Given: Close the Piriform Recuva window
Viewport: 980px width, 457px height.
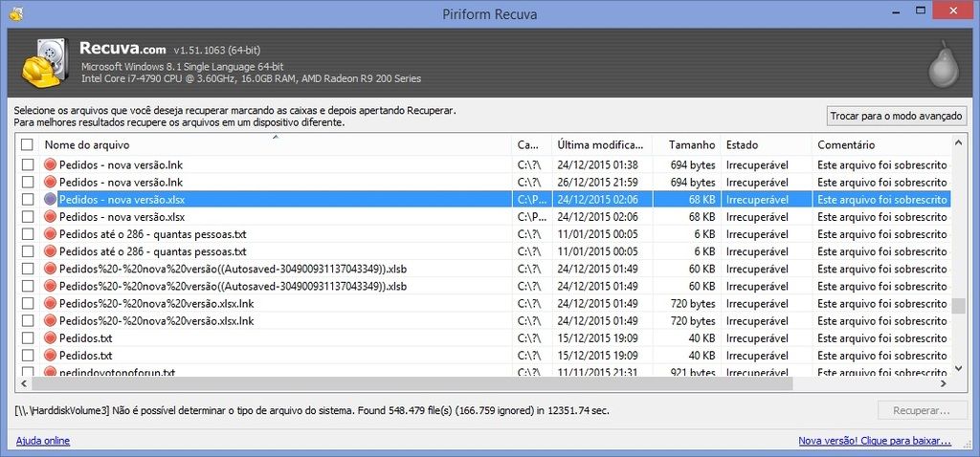Looking at the screenshot, I should tap(952, 11).
